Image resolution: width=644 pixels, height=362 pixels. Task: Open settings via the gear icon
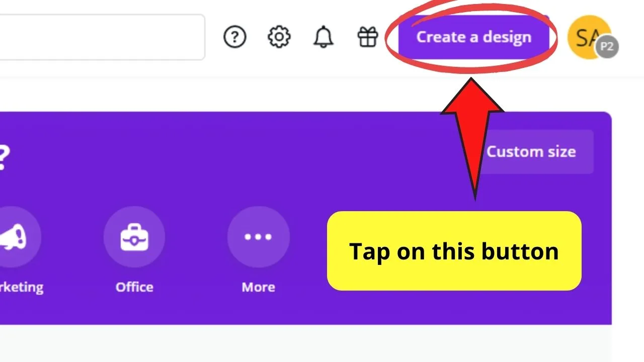click(279, 37)
